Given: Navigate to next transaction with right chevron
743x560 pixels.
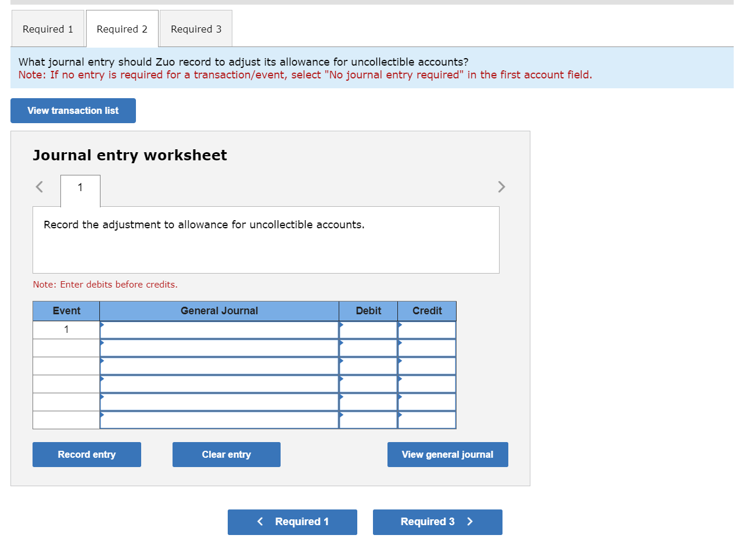Looking at the screenshot, I should (501, 186).
